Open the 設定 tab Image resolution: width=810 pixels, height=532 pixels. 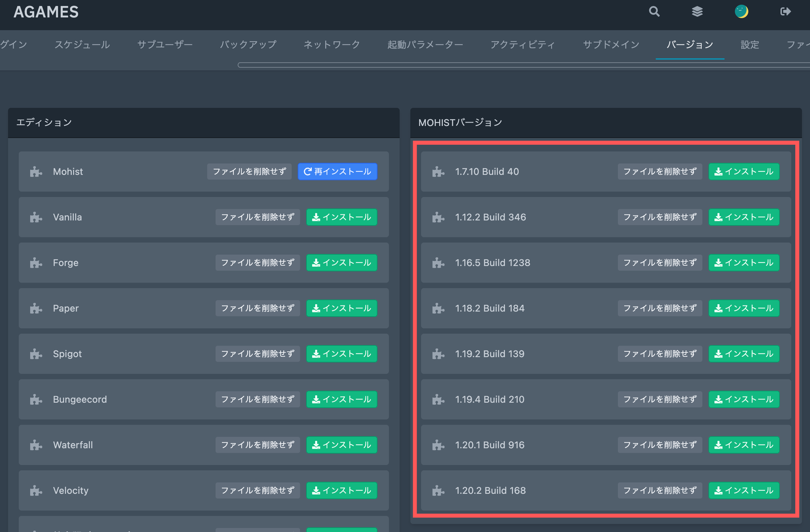click(750, 45)
